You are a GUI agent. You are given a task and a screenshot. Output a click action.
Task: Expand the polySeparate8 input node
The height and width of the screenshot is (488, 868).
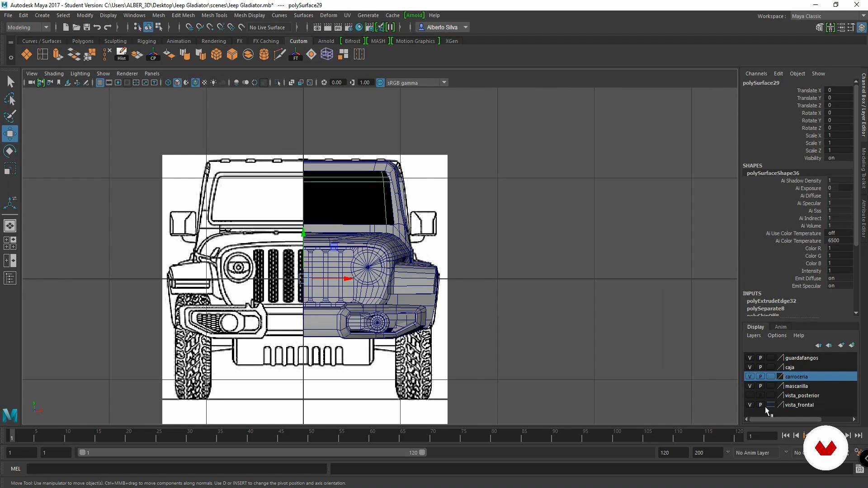pyautogui.click(x=765, y=309)
